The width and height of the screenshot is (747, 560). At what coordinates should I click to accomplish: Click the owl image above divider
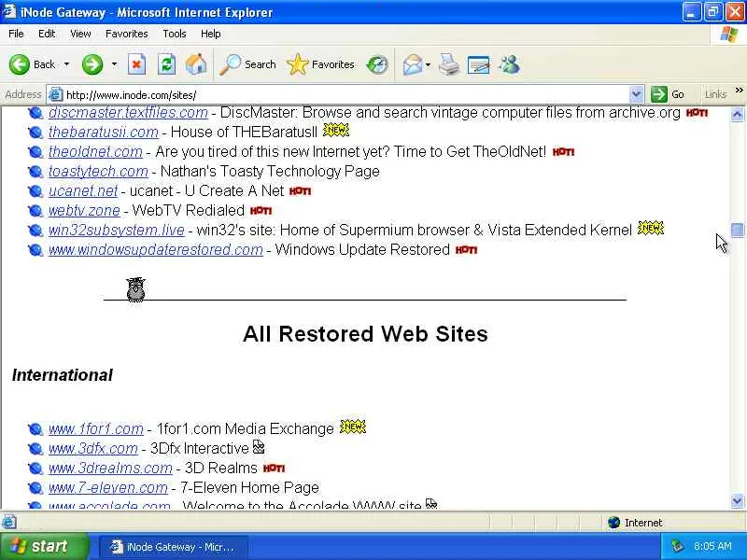135,289
